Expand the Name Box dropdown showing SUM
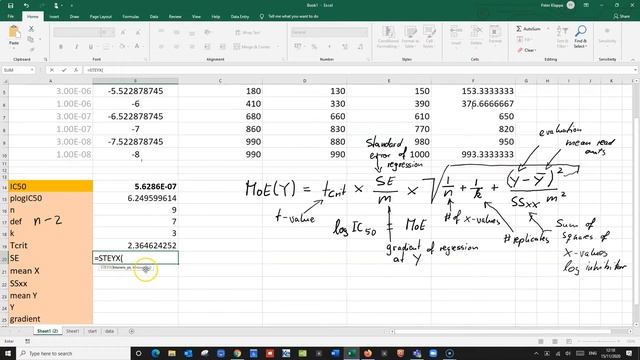This screenshot has height=360, width=640. [x=32, y=70]
